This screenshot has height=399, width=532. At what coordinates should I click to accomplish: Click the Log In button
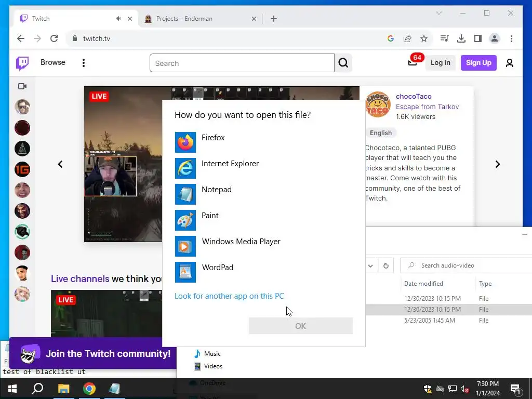[441, 63]
